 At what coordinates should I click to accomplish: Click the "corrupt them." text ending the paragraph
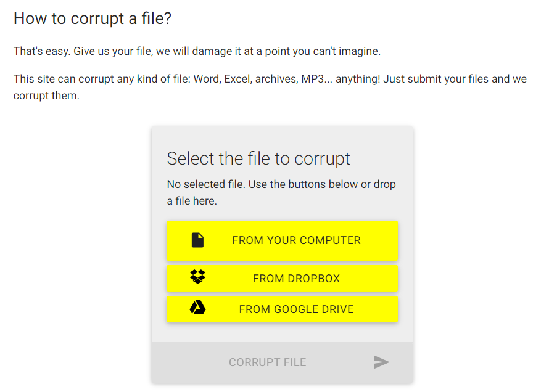pyautogui.click(x=46, y=96)
